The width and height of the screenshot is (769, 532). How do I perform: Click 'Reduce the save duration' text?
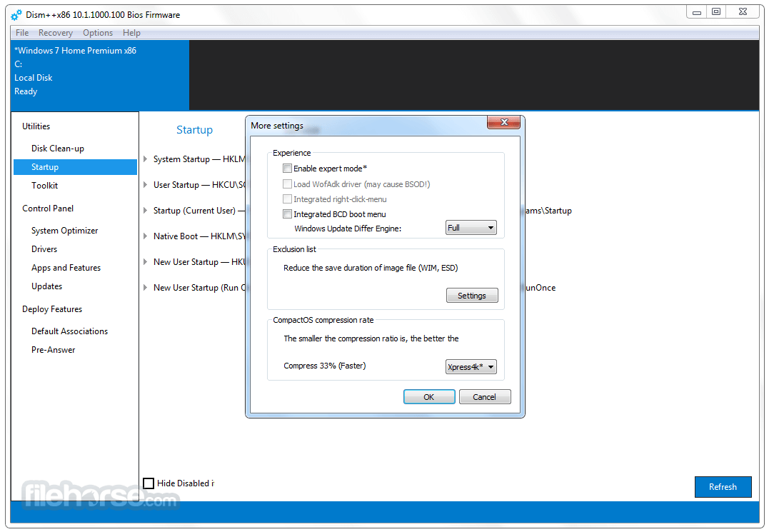(x=371, y=268)
